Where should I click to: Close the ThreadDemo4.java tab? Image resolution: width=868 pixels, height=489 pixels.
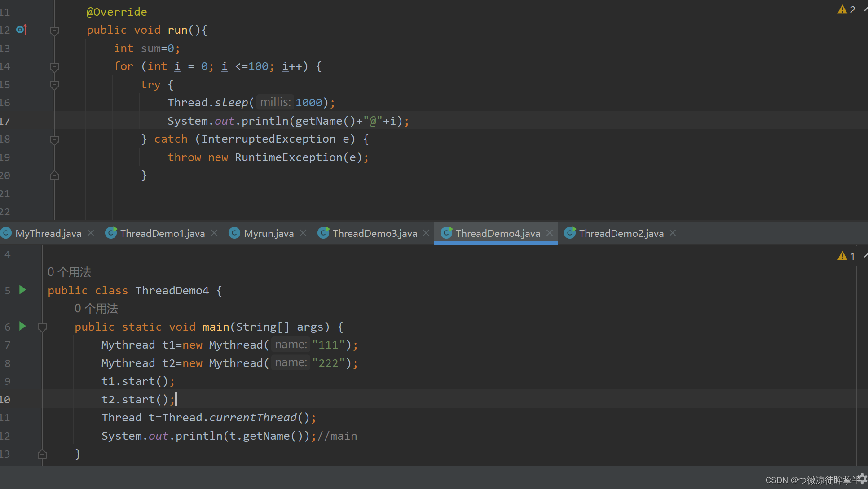(550, 233)
